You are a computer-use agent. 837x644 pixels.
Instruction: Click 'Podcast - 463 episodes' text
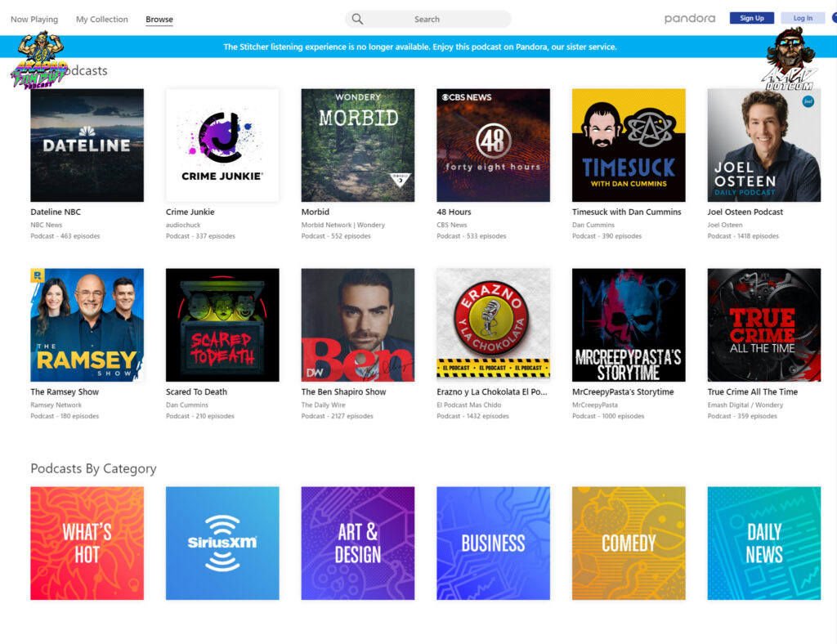[65, 236]
